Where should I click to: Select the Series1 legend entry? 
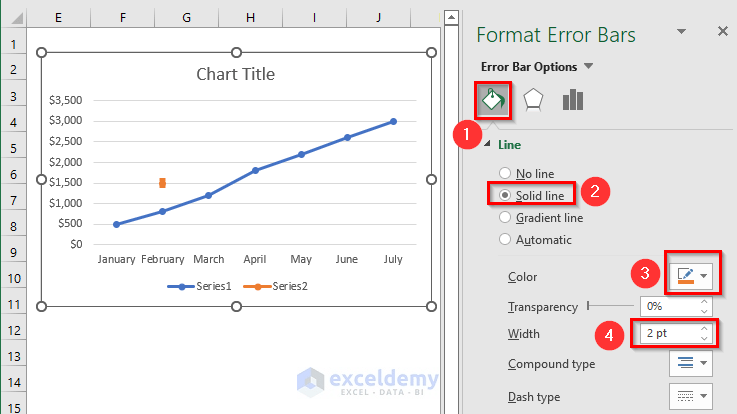199,286
